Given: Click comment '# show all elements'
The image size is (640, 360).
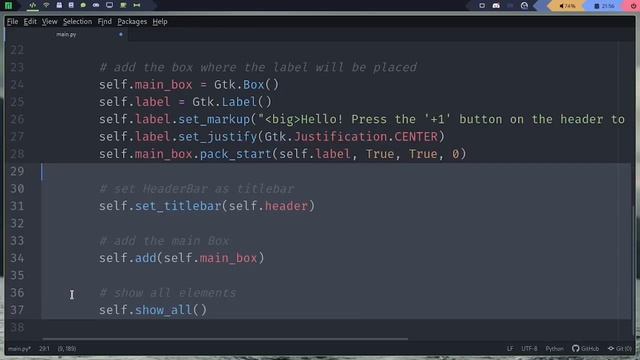Looking at the screenshot, I should tap(168, 293).
